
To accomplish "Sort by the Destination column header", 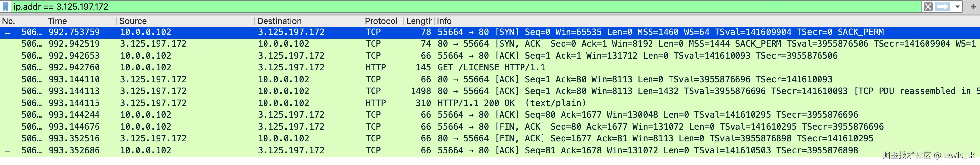I will tap(308, 21).
